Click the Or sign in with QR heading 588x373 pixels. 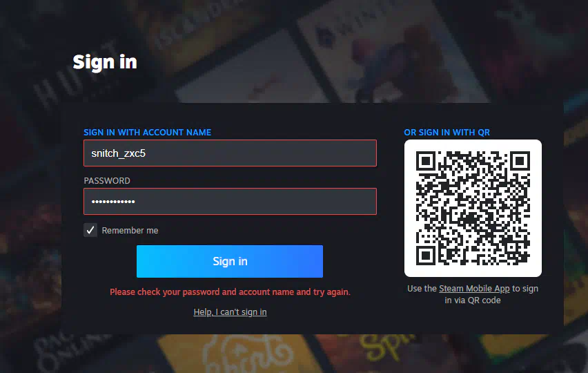447,133
